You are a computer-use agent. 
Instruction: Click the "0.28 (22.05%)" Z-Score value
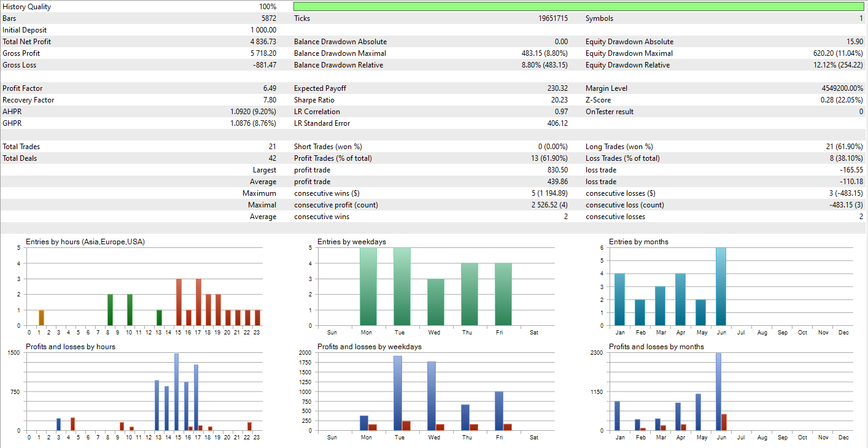[x=842, y=100]
